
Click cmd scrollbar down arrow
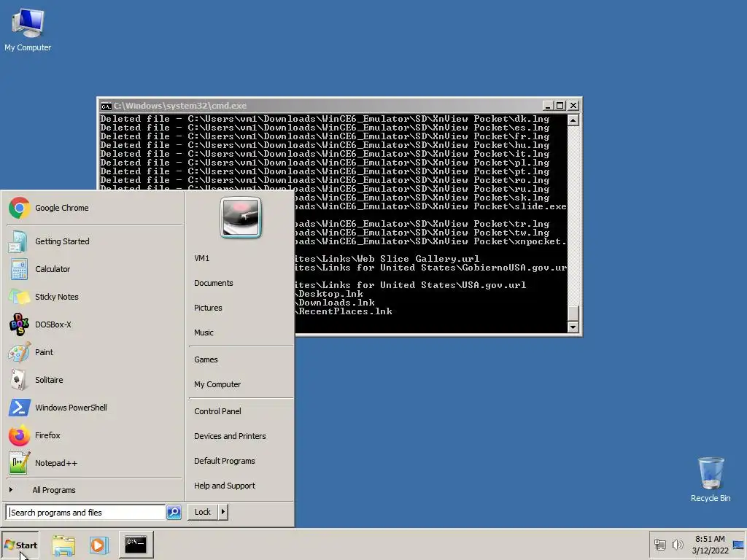tap(573, 327)
